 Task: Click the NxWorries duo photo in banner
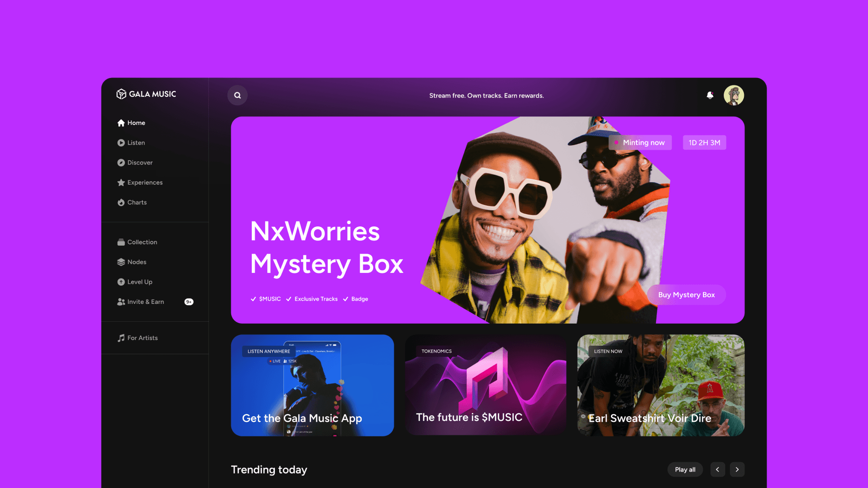pyautogui.click(x=545, y=220)
